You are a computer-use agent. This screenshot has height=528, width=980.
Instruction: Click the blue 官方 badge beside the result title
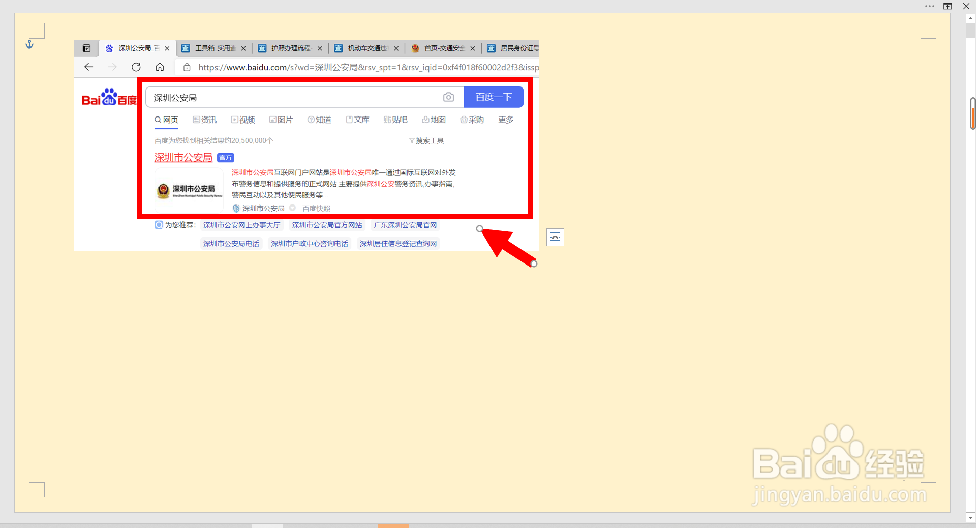(226, 158)
